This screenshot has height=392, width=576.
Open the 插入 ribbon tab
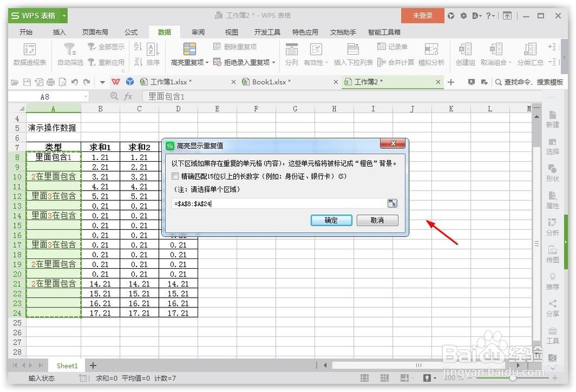tap(59, 32)
